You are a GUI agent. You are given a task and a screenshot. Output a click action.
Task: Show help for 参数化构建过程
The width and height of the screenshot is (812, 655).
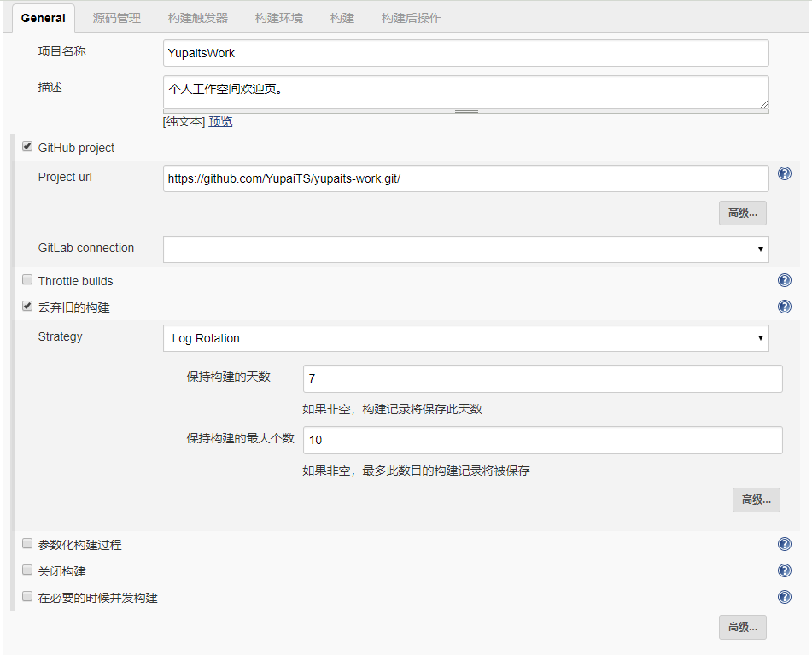coord(785,544)
